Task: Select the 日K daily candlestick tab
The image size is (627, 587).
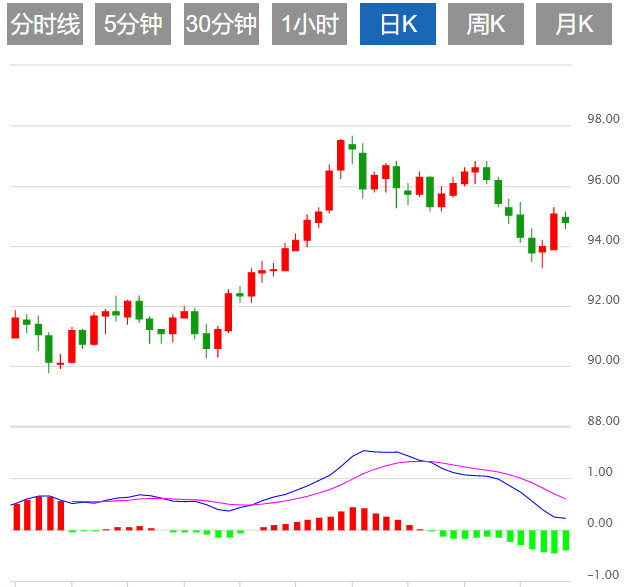Action: pyautogui.click(x=397, y=25)
